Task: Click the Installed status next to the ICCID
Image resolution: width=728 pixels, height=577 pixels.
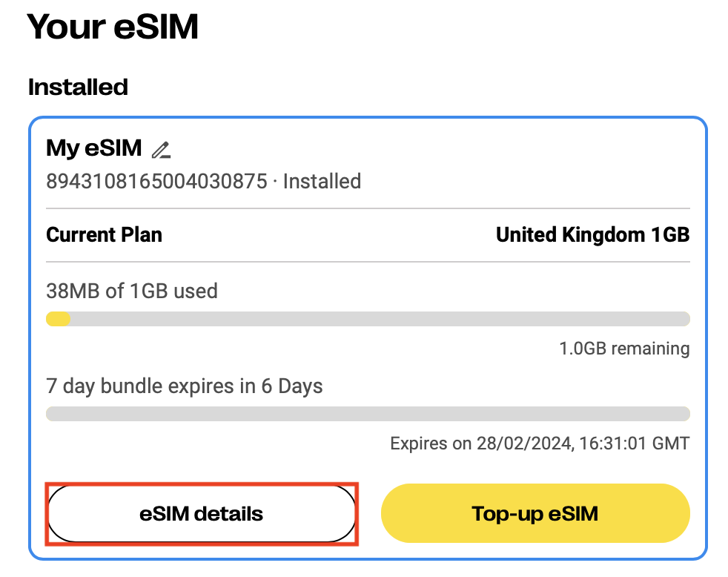Action: (x=322, y=182)
